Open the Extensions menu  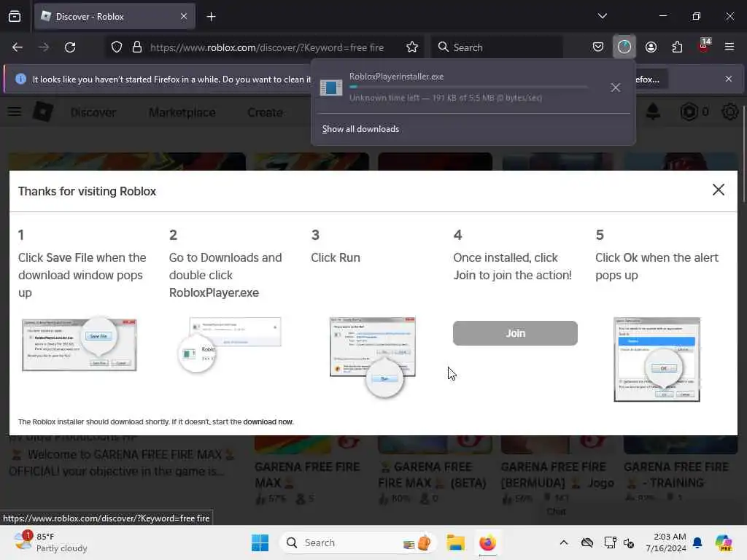tap(677, 47)
